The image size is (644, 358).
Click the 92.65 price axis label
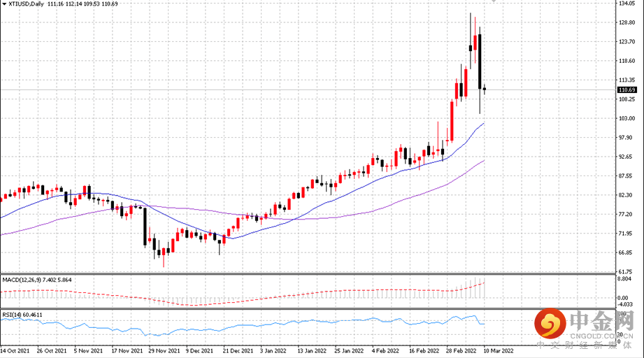(x=626, y=157)
